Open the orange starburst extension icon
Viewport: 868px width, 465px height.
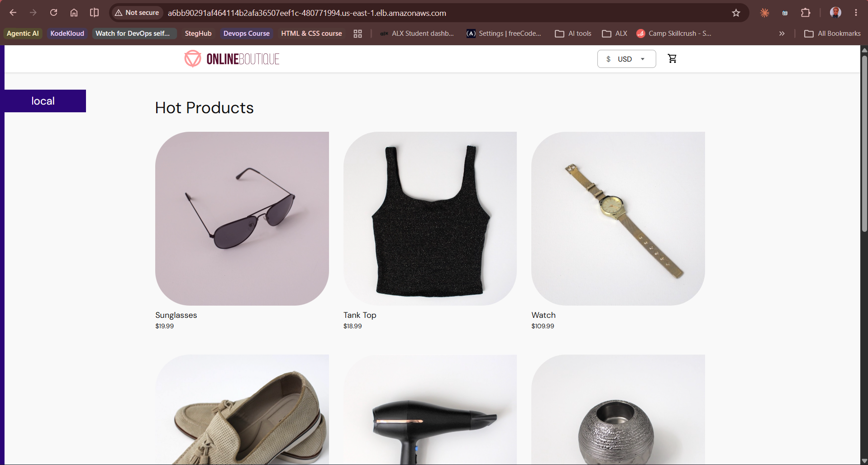coord(765,13)
